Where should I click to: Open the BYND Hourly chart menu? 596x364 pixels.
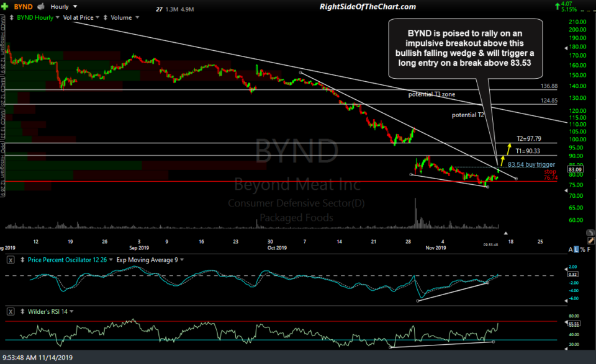(x=57, y=17)
